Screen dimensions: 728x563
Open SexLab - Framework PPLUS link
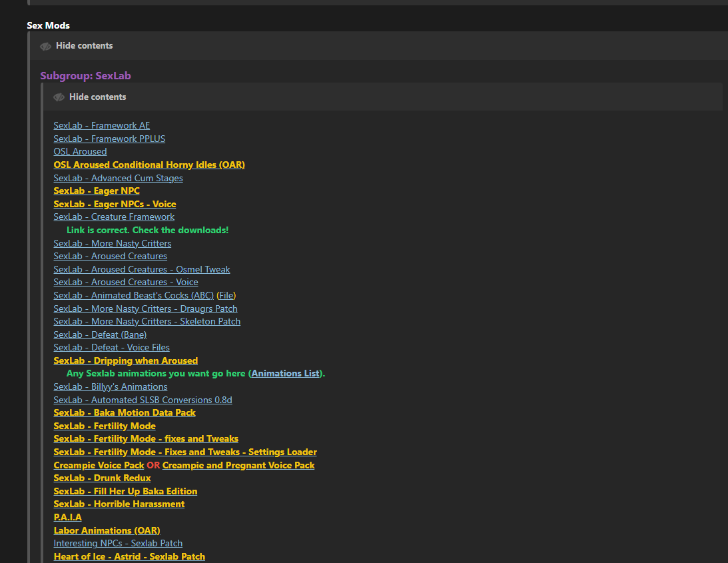(109, 139)
